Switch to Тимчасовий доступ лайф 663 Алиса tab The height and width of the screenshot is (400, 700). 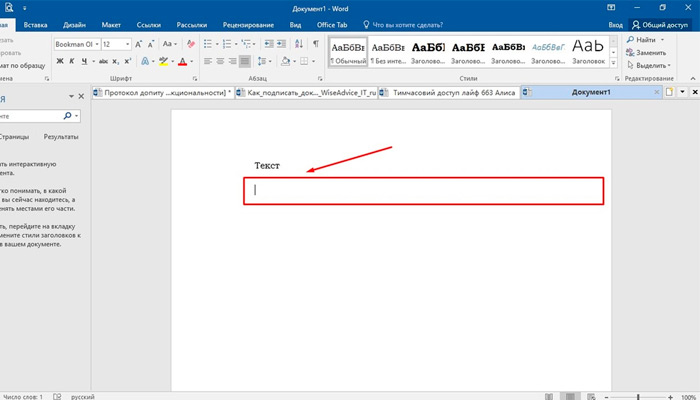tap(449, 92)
